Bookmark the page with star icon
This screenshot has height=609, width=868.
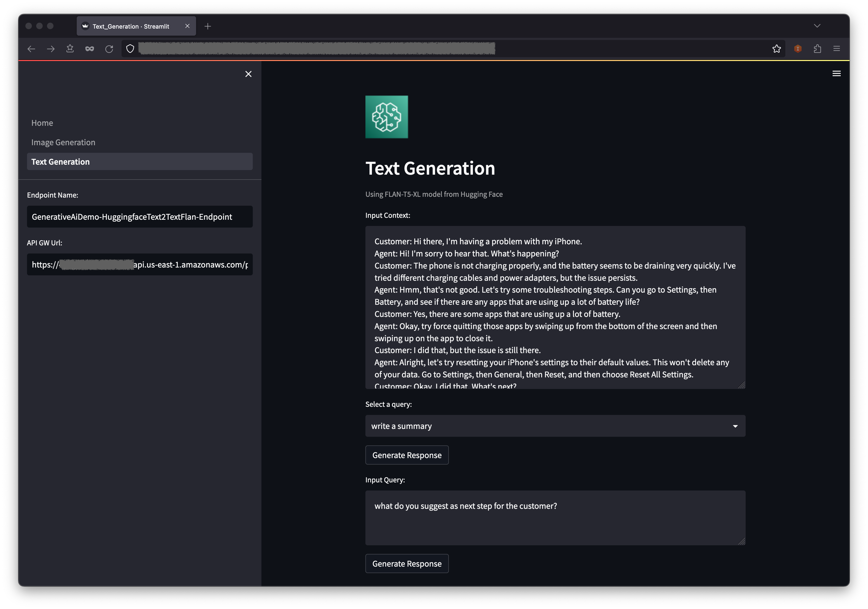click(776, 49)
